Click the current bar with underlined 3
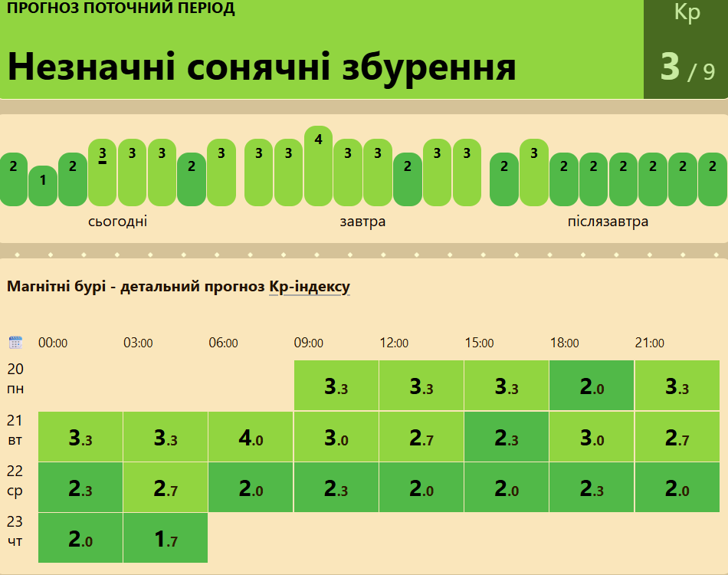The height and width of the screenshot is (575, 728). 103,172
